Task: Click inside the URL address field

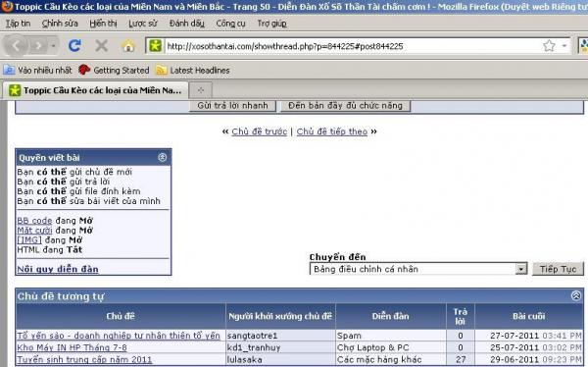Action: 353,46
